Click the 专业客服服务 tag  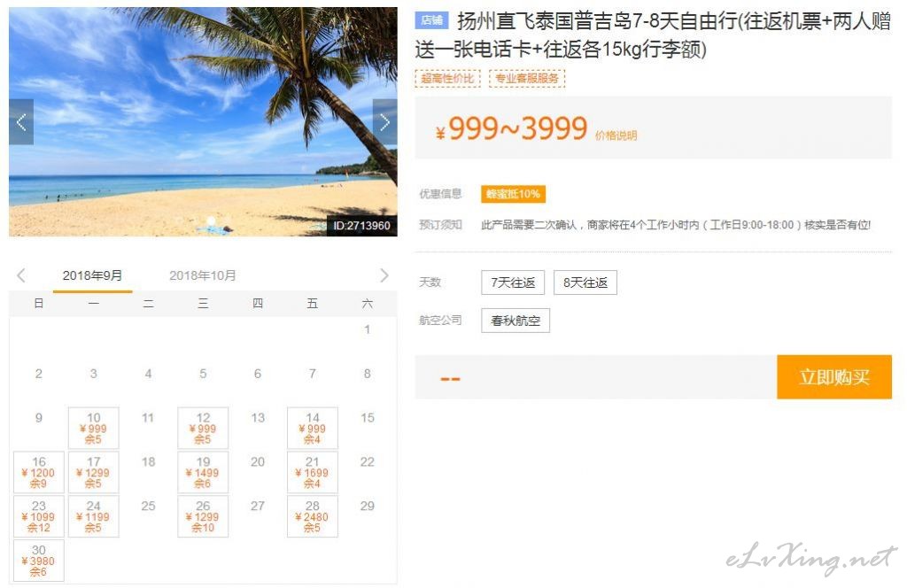(x=527, y=78)
